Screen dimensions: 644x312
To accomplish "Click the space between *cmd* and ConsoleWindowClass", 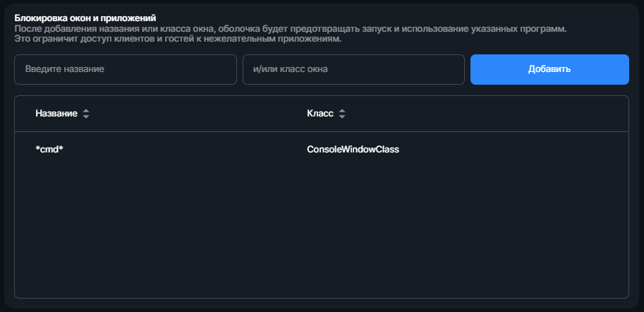I will point(185,150).
